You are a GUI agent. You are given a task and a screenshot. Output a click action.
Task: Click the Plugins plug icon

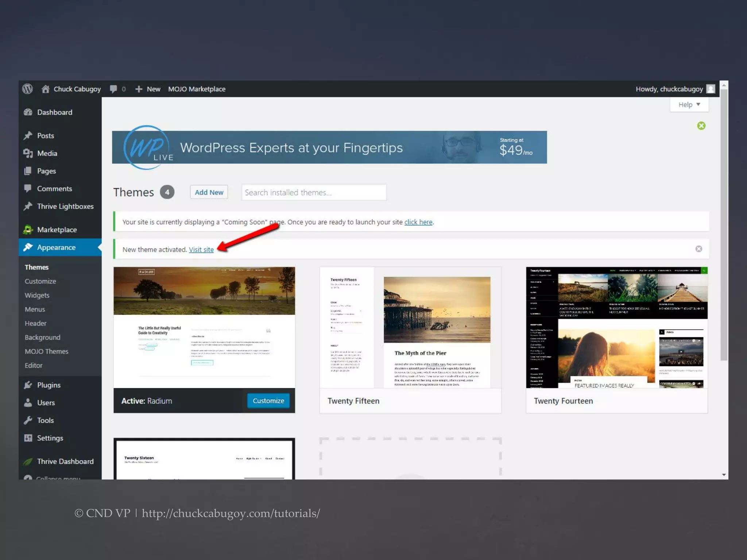(x=28, y=385)
